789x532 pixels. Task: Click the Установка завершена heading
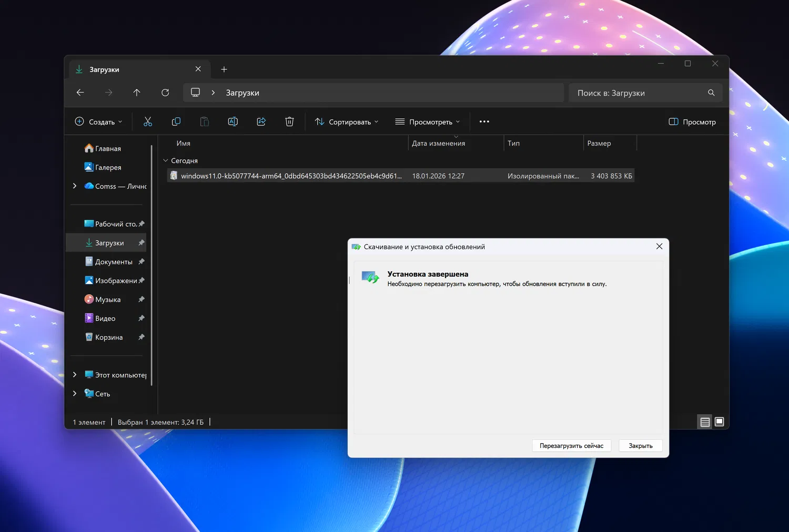point(428,274)
